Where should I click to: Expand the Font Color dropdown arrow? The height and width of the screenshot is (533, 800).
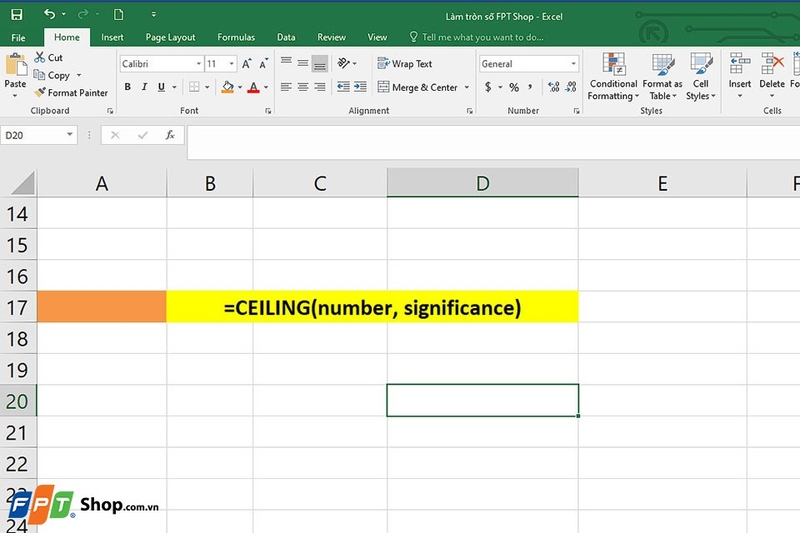(x=266, y=87)
